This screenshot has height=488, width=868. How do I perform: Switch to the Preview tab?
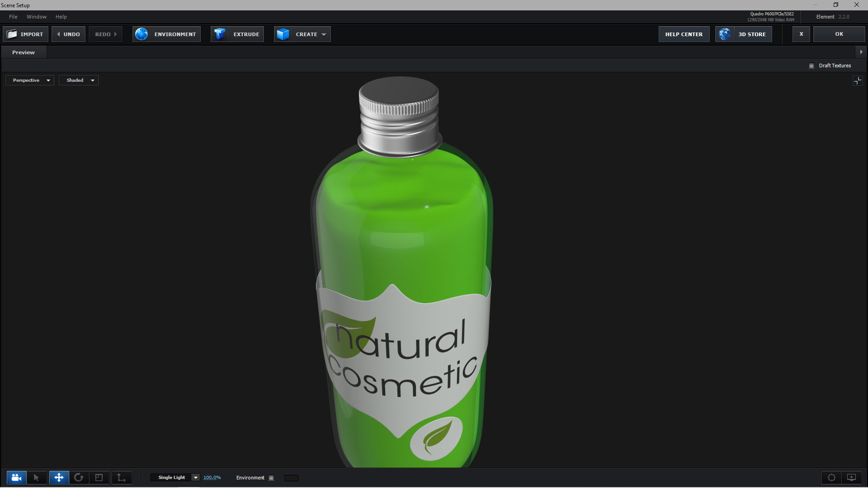(x=24, y=52)
